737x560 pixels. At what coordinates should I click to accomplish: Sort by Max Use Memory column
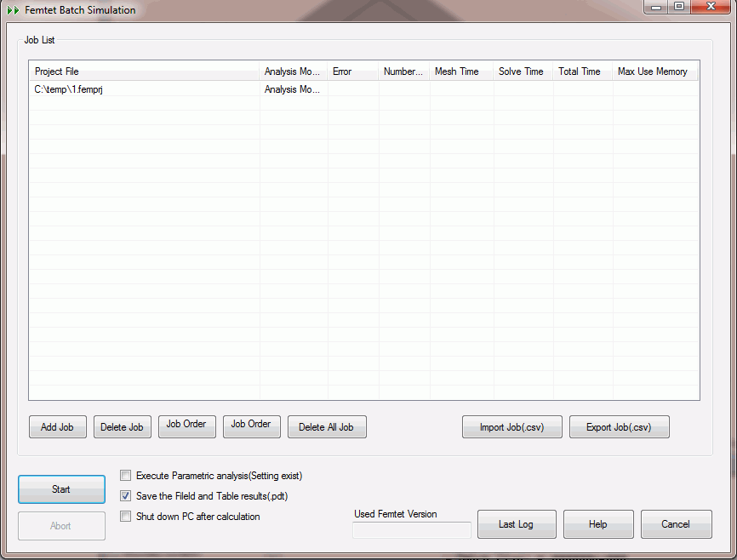click(x=654, y=71)
